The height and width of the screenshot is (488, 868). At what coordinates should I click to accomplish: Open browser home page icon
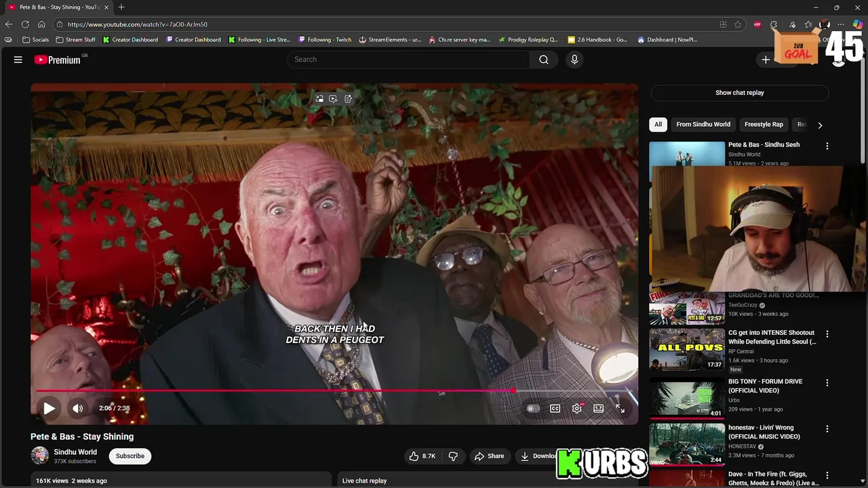click(x=41, y=24)
